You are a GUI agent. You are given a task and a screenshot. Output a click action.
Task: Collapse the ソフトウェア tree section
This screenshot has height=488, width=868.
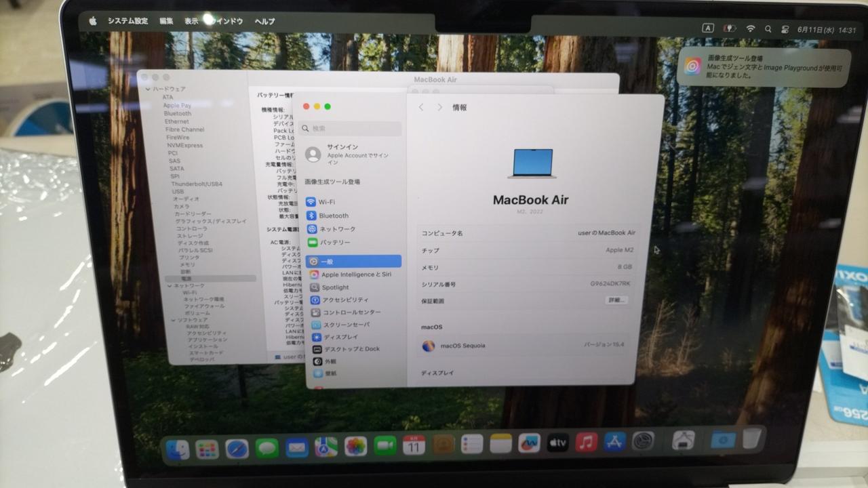coord(173,320)
